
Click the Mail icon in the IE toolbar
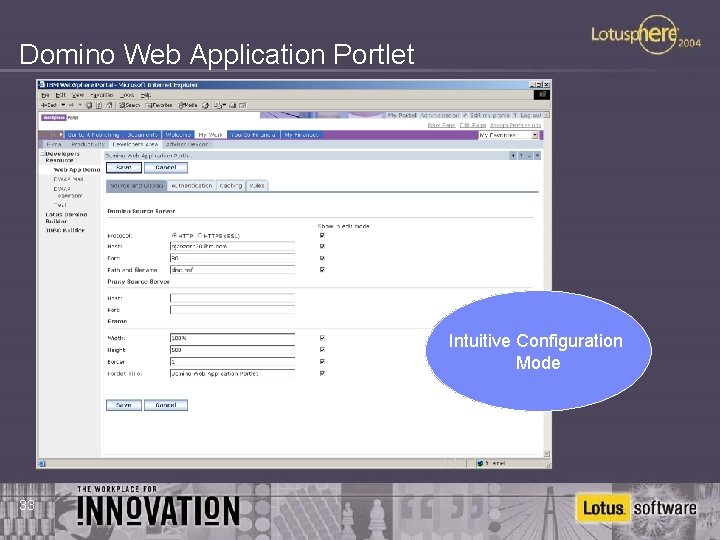pos(219,105)
